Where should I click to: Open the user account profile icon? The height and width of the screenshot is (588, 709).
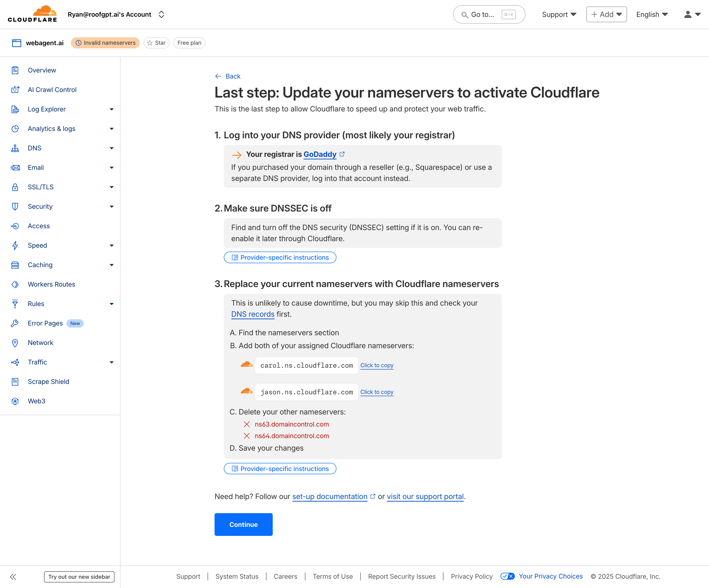688,14
